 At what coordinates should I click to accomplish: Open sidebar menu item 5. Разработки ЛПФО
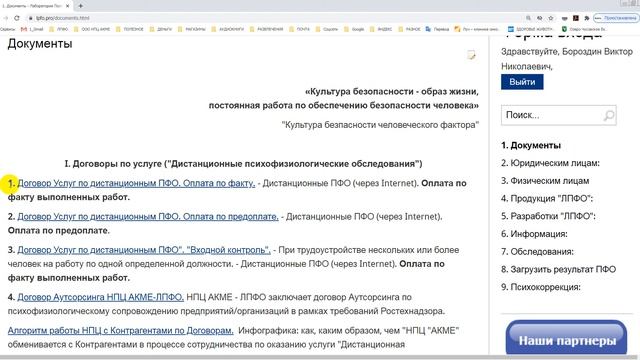(548, 216)
